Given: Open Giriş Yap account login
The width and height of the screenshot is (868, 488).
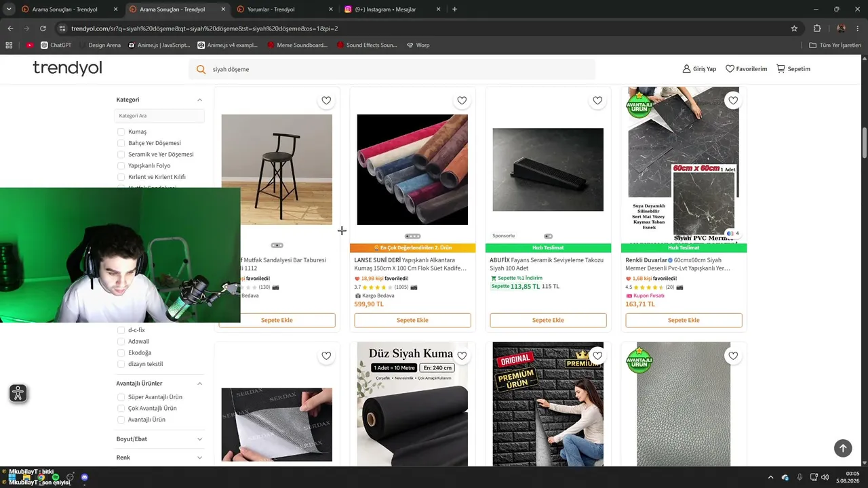Looking at the screenshot, I should coord(699,68).
